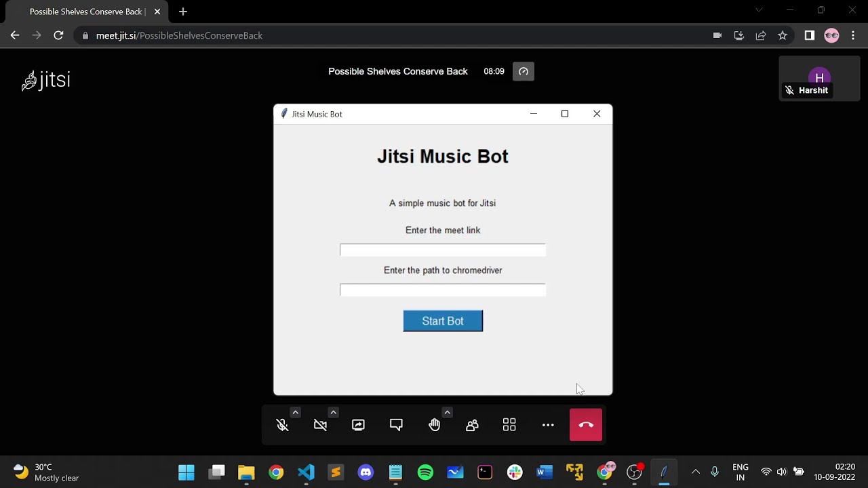Viewport: 868px width, 488px height.
Task: Unmute the microphone in Jitsi toolbar
Action: click(x=283, y=425)
